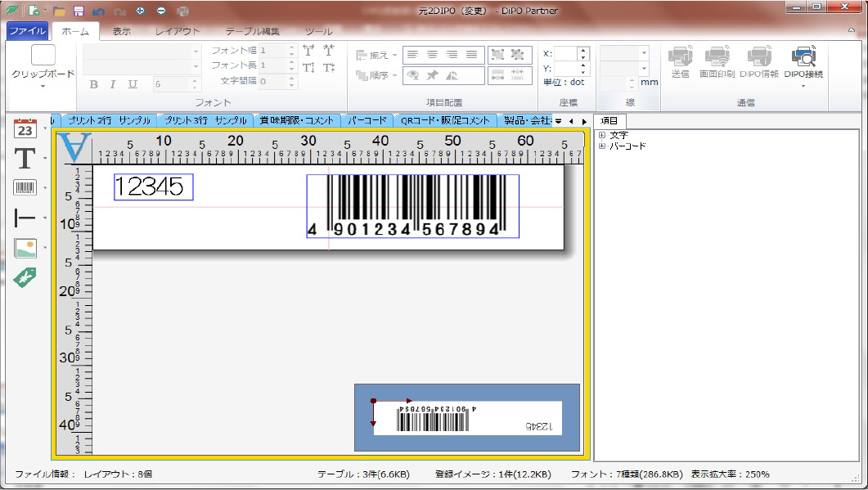Collapse the ribbon with top-right chevron
The width and height of the screenshot is (868, 490).
pyautogui.click(x=852, y=30)
